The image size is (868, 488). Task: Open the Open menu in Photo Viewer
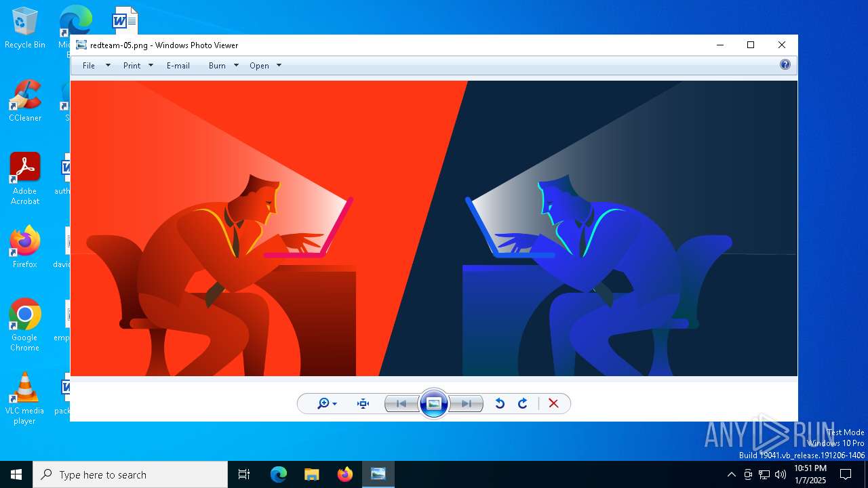point(259,66)
